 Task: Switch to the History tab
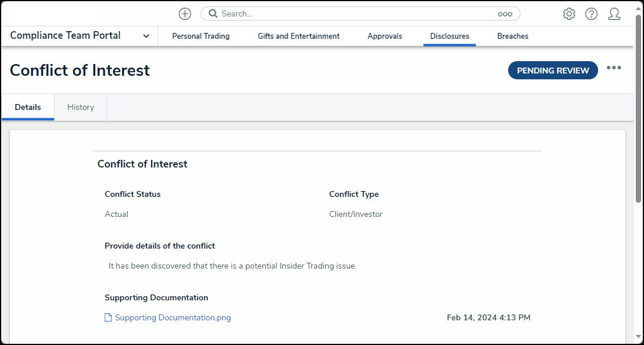81,108
